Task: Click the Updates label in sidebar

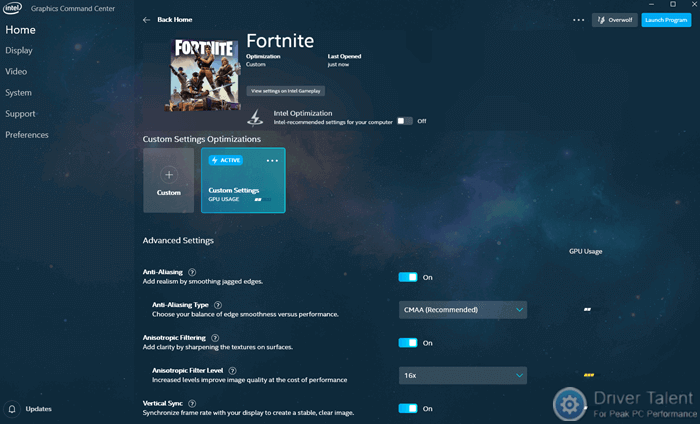Action: [x=38, y=409]
